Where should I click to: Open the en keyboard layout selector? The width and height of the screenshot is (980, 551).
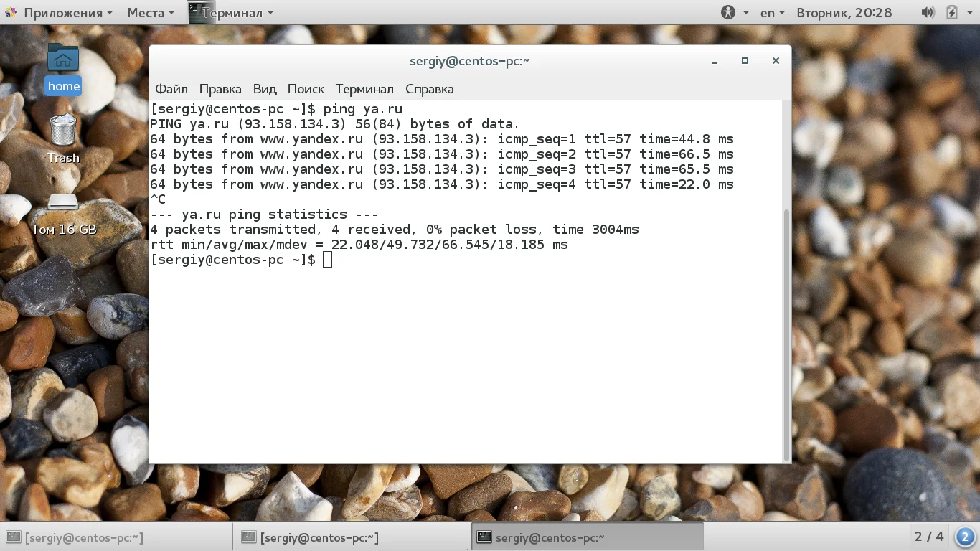coord(773,13)
